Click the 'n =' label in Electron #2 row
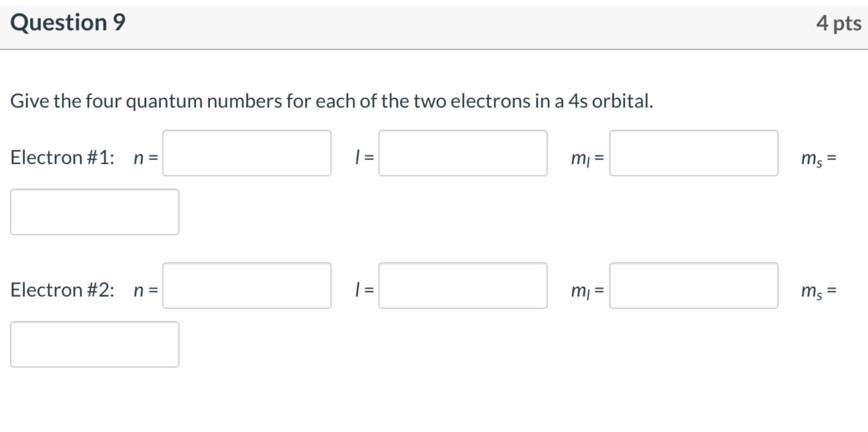 (x=146, y=290)
